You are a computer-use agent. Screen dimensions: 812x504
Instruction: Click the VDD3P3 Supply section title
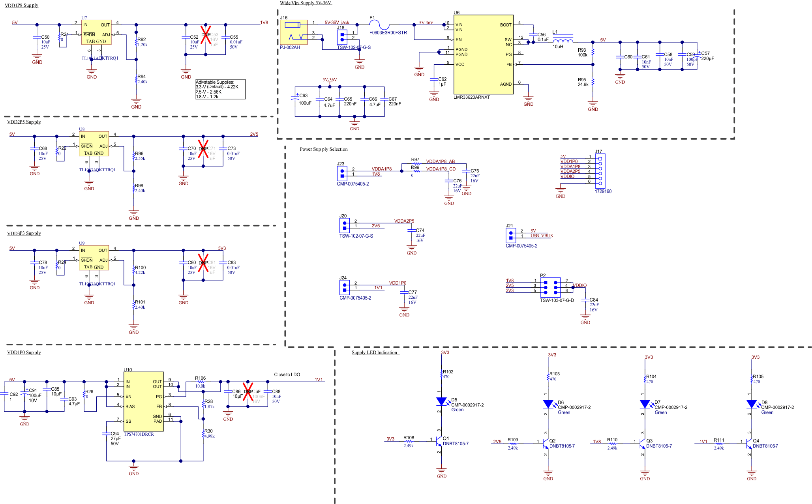point(24,233)
